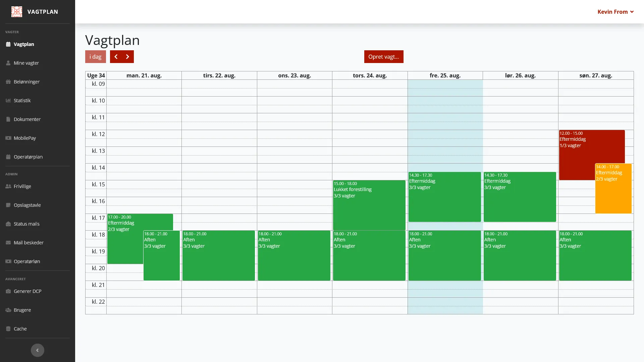The image size is (644, 362).
Task: Select Dokumenter menu item
Action: pos(38,119)
